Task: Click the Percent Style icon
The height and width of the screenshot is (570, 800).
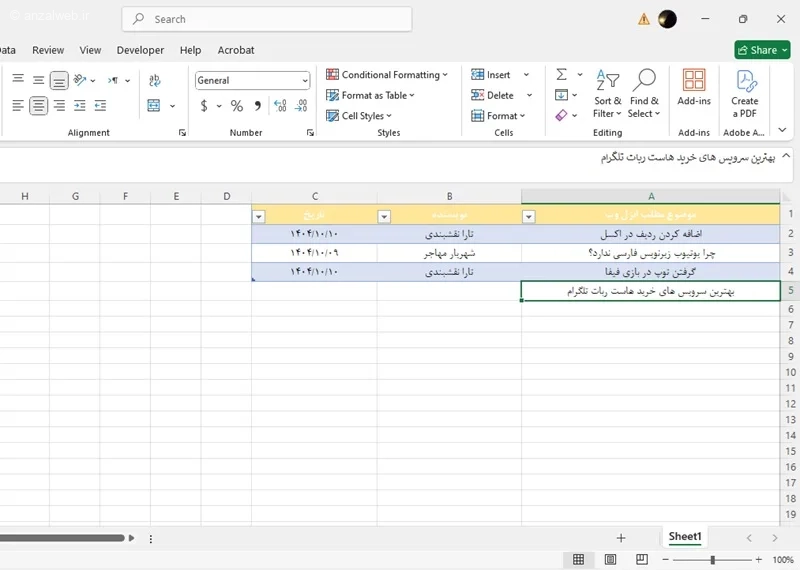Action: tap(236, 106)
